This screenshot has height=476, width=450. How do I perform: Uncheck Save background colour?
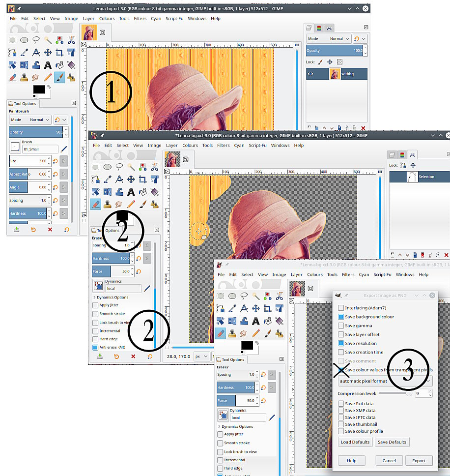(341, 317)
